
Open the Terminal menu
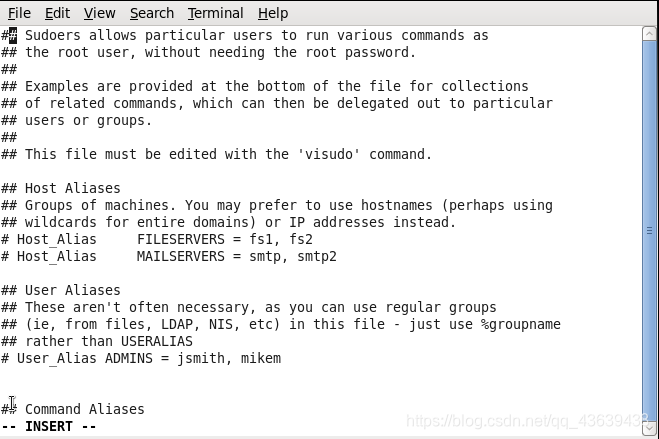(216, 13)
